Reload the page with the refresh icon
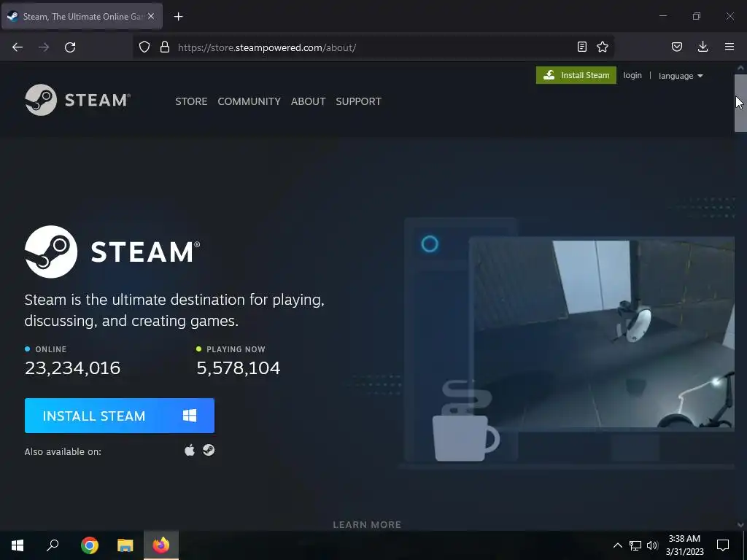 click(x=70, y=47)
